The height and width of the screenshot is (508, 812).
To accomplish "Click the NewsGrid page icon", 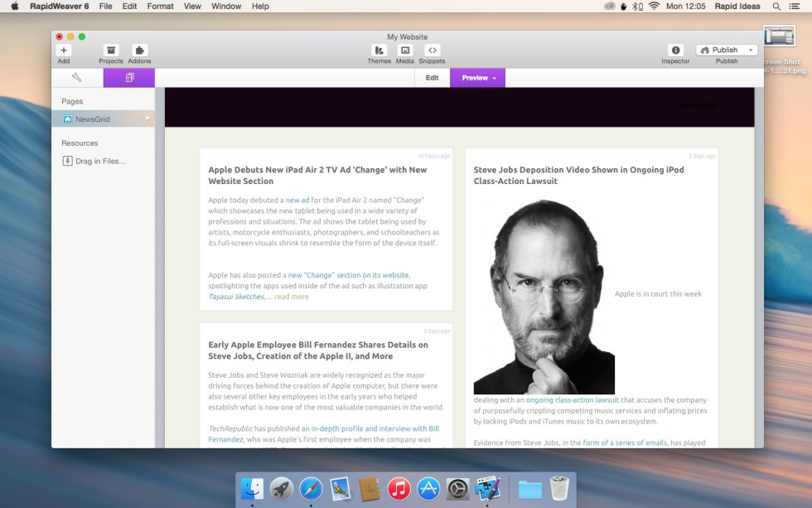I will pos(67,119).
